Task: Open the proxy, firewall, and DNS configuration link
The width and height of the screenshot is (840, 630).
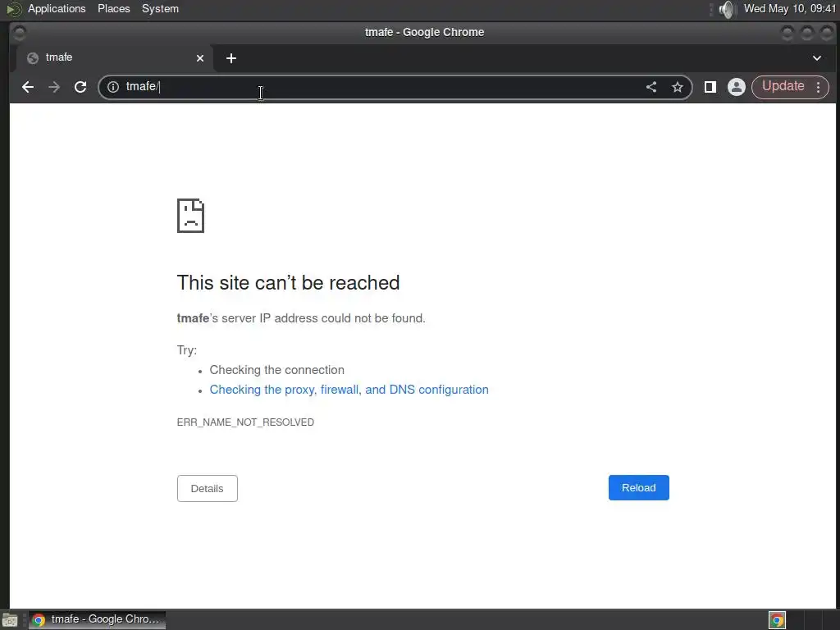Action: tap(349, 390)
